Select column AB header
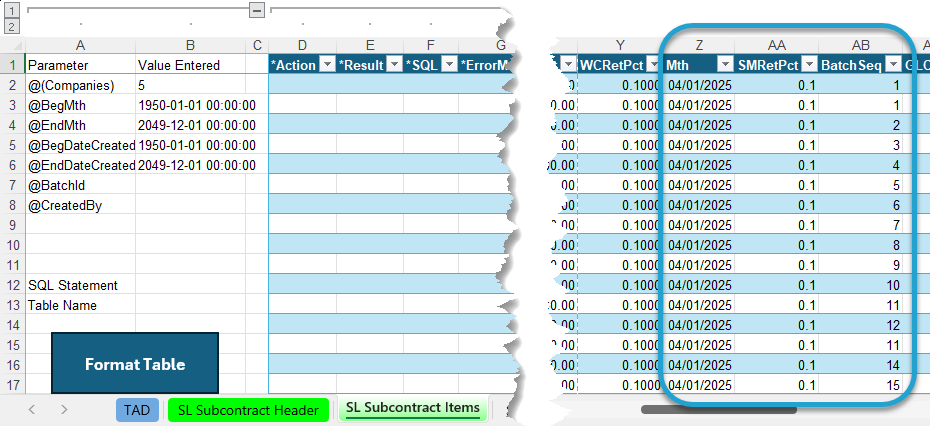This screenshot has width=930, height=426. click(861, 46)
